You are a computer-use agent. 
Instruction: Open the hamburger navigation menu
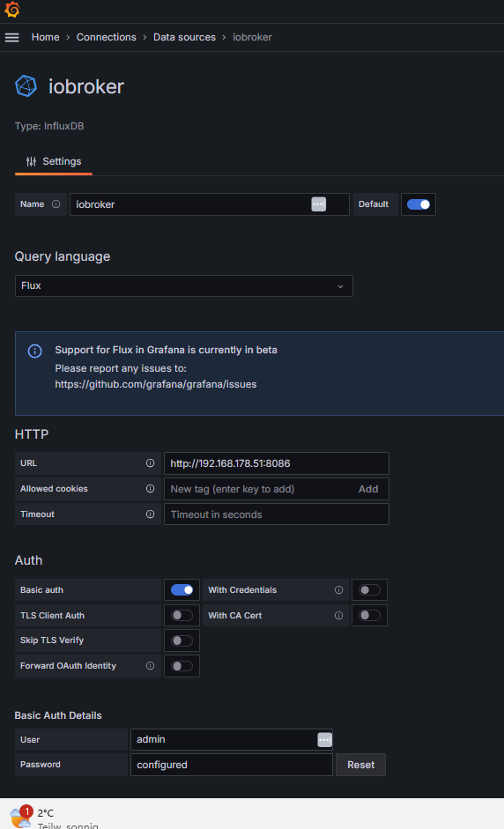pos(11,38)
